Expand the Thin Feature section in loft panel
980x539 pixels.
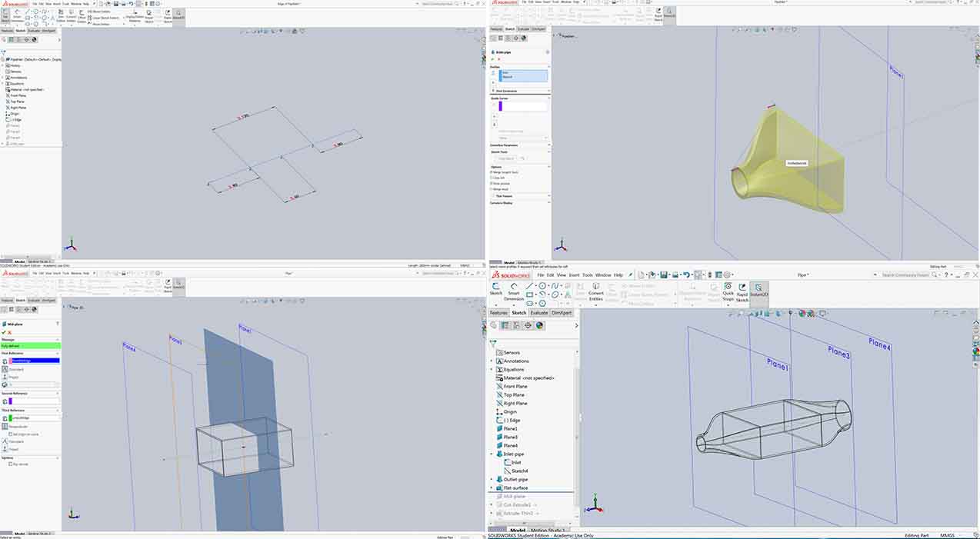coord(548,196)
